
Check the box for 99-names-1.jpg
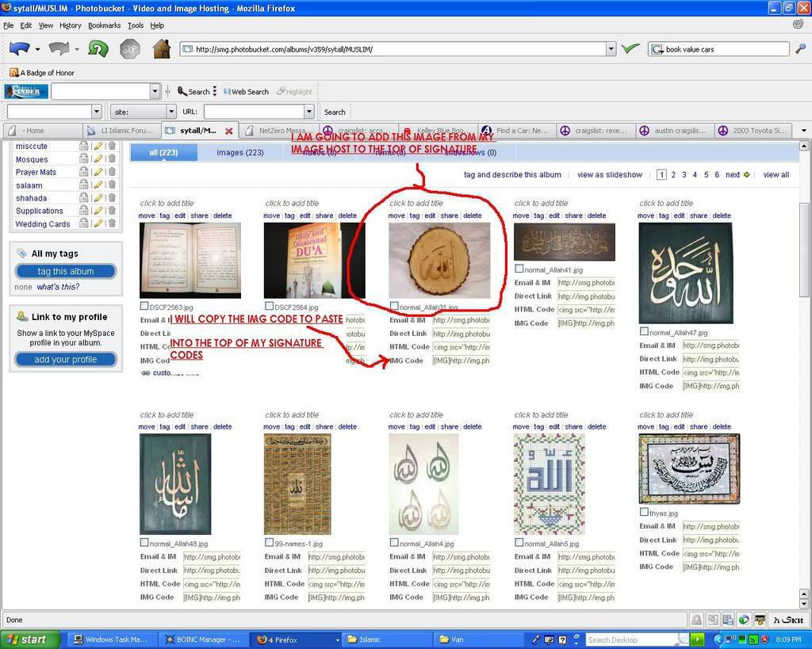(269, 543)
